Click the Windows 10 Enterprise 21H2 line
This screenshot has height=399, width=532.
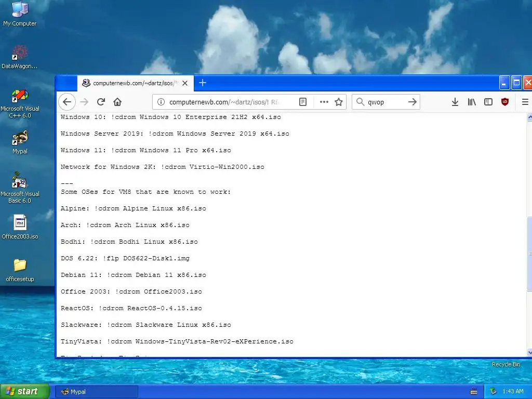pyautogui.click(x=170, y=117)
